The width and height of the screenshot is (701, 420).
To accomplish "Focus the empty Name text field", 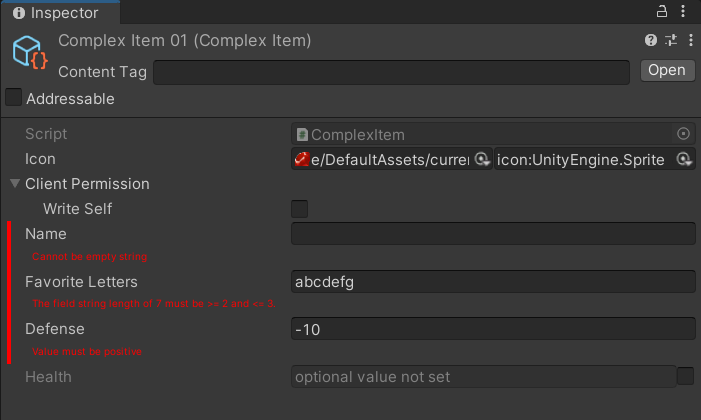I will click(492, 234).
